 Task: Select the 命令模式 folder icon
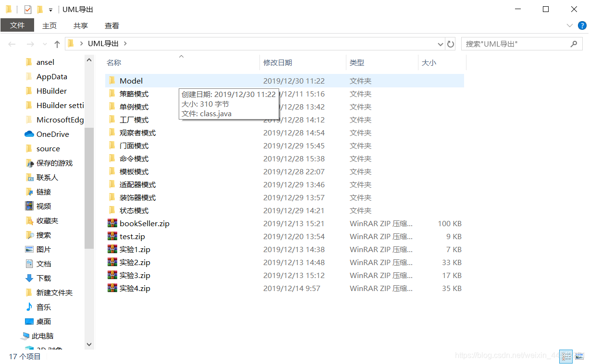[112, 158]
